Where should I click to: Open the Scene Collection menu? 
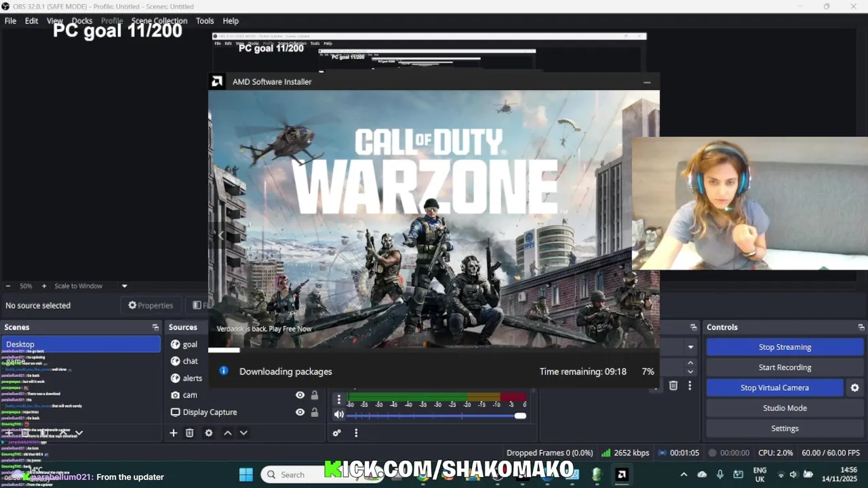(159, 21)
